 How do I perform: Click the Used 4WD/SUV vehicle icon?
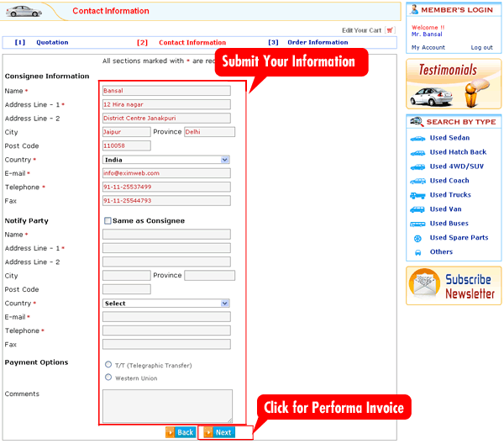pos(417,166)
